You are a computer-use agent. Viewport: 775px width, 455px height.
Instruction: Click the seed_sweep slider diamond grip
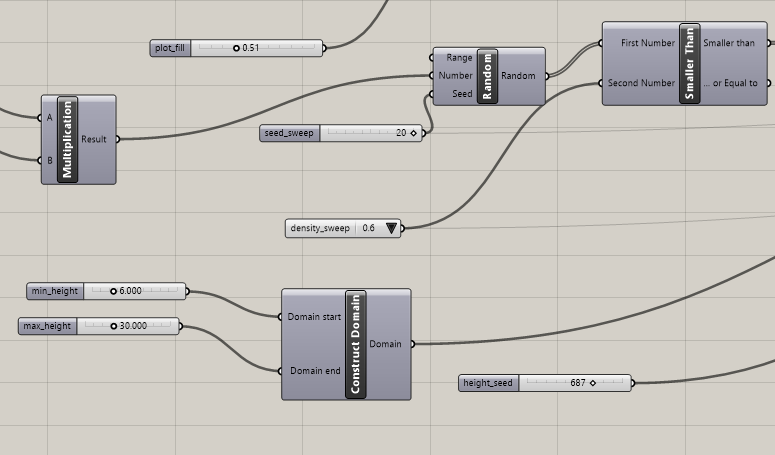coord(413,133)
